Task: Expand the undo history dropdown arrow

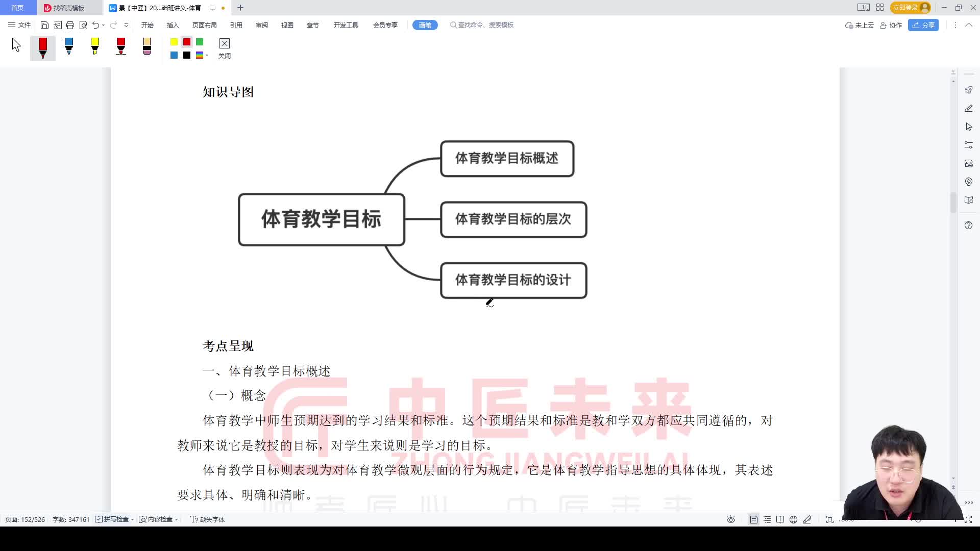Action: click(x=102, y=24)
